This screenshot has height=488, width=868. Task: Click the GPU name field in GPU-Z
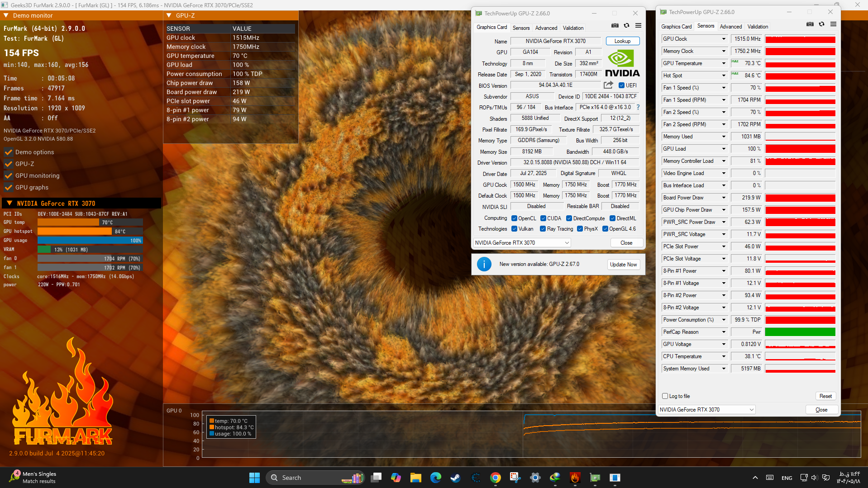555,41
